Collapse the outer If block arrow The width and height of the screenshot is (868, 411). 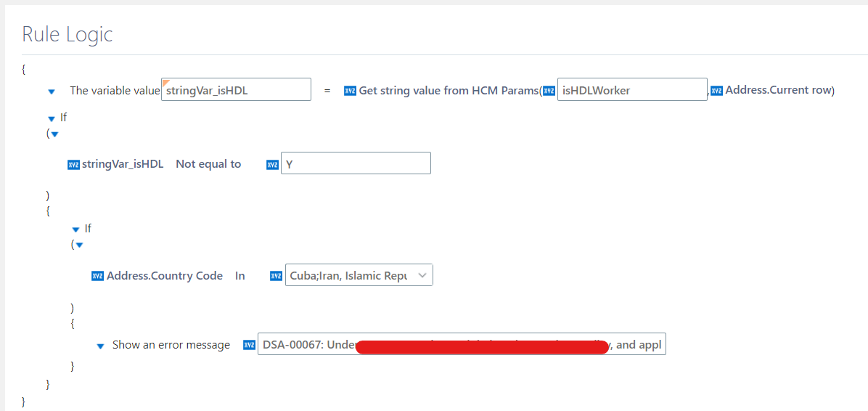[x=52, y=119]
